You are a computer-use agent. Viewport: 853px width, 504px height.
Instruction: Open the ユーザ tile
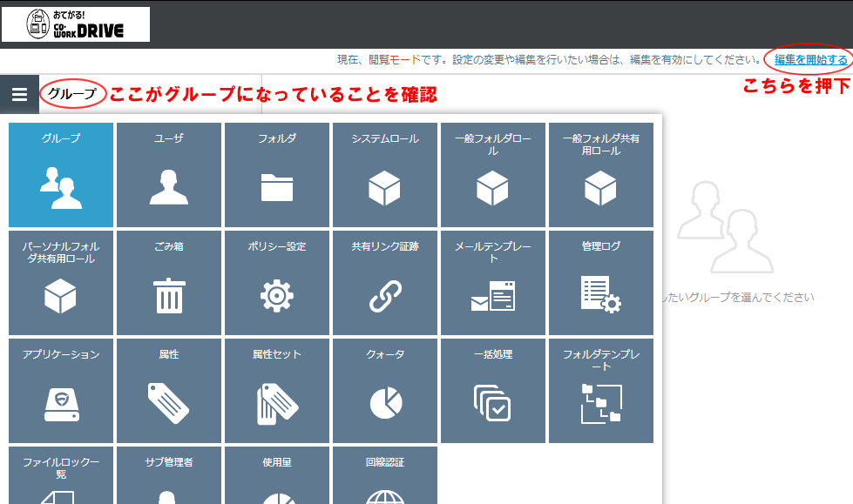(169, 175)
